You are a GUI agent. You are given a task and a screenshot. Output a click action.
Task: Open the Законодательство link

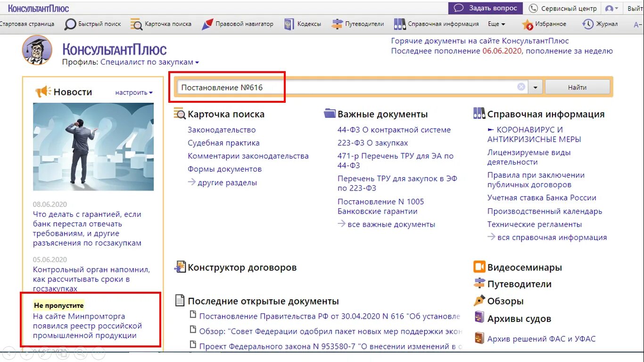point(222,130)
